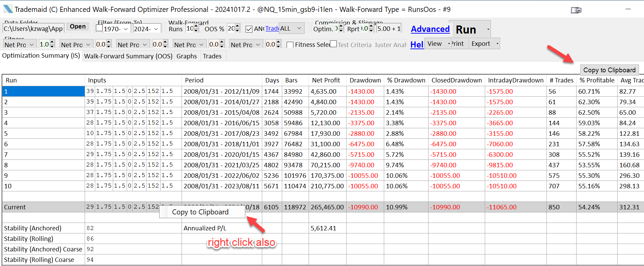Open the View dropdown button
The height and width of the screenshot is (266, 644).
coord(438,44)
